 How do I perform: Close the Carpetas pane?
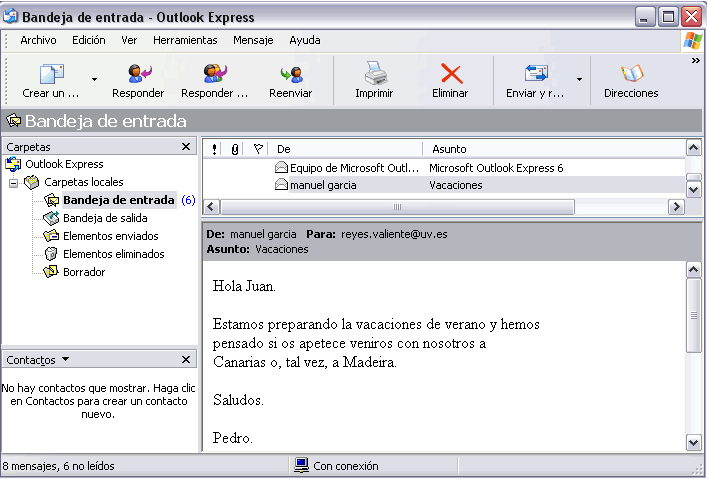[186, 147]
